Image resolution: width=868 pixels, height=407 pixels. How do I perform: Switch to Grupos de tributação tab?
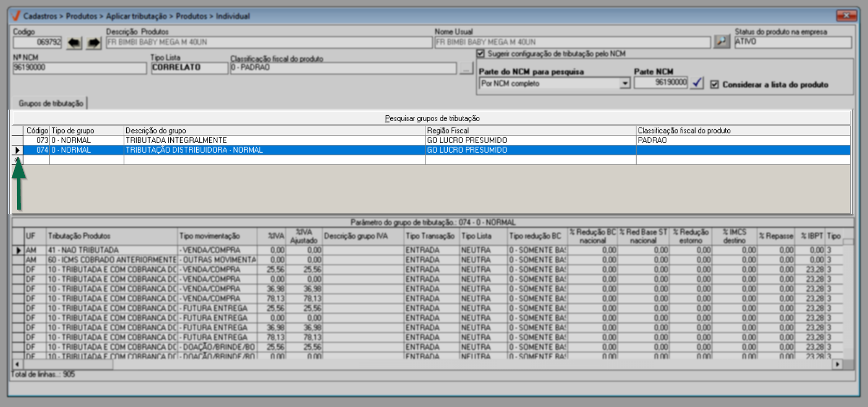tap(51, 103)
